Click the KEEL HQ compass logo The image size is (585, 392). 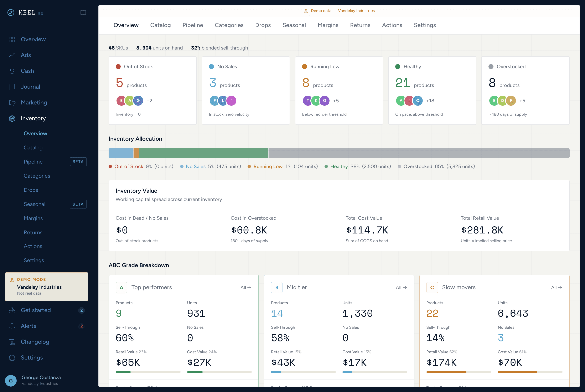pyautogui.click(x=11, y=12)
